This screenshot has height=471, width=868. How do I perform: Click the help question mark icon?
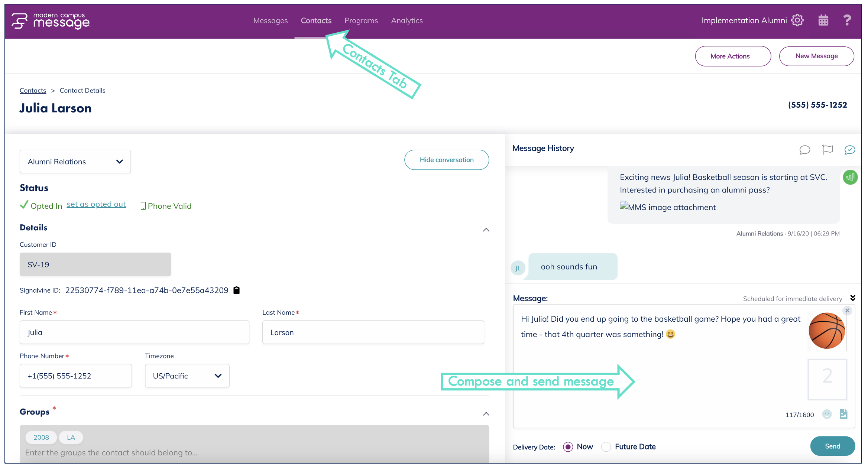847,20
